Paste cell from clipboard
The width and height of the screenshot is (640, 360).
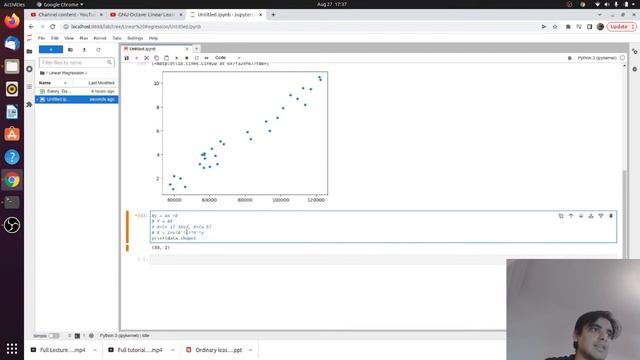click(x=166, y=58)
